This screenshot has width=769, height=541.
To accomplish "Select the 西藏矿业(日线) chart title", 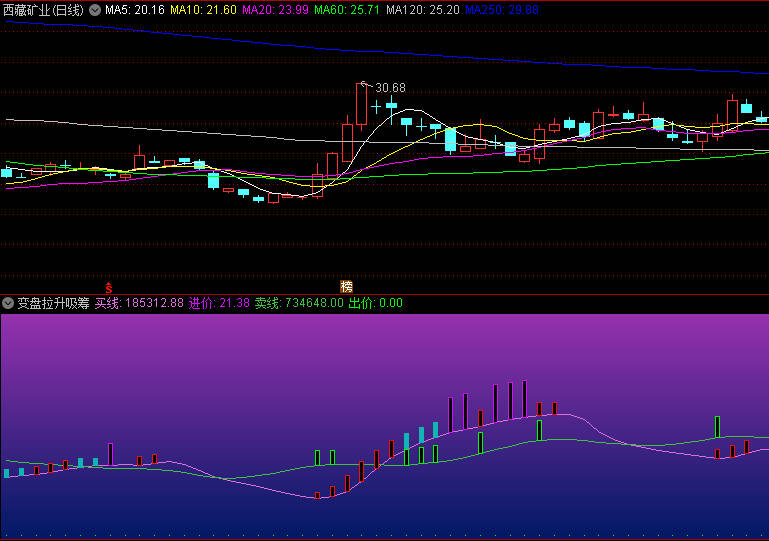I will (44, 10).
